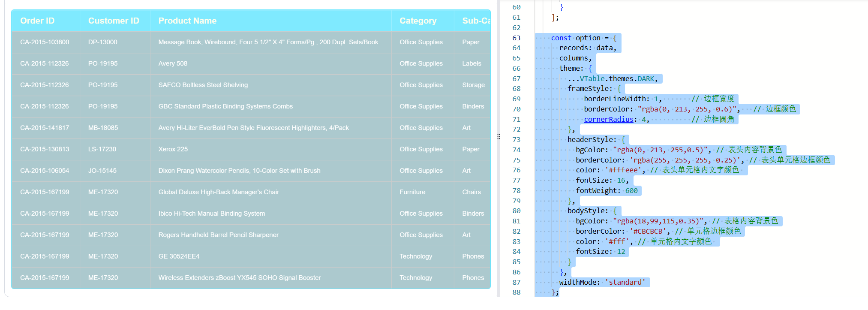The width and height of the screenshot is (868, 310).
Task: Click the splitter handle between table and code
Action: coord(499,137)
